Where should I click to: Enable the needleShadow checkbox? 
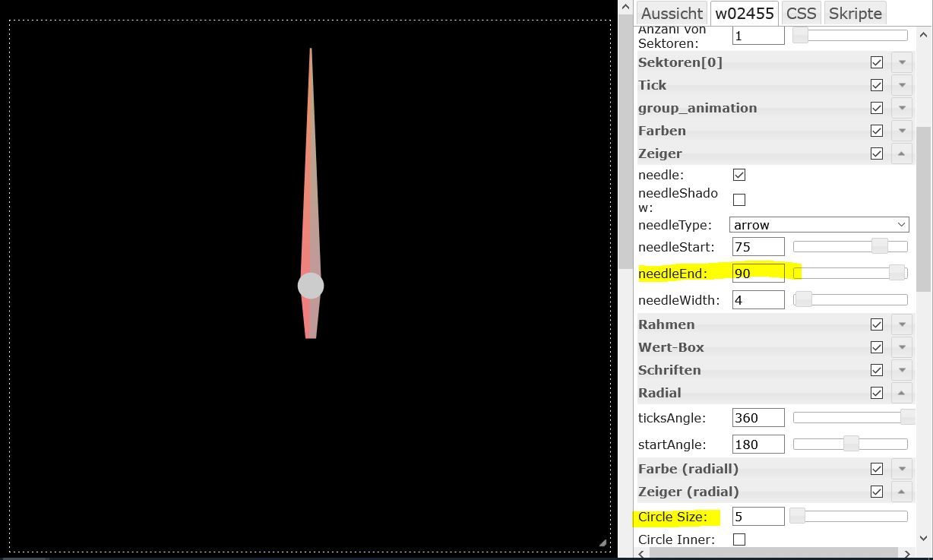click(739, 200)
